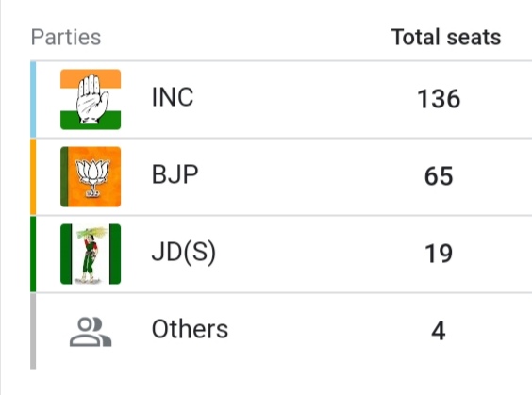
Task: Click the 65 seats count for BJP
Action: pos(439,176)
